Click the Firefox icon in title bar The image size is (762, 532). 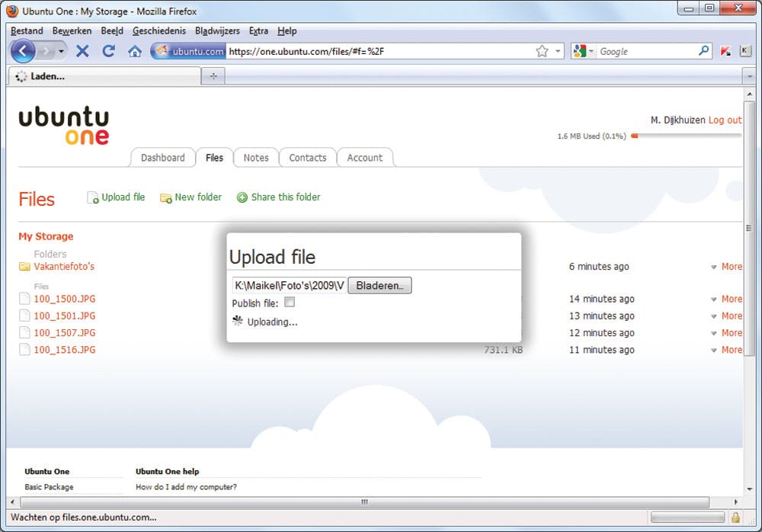click(x=12, y=11)
